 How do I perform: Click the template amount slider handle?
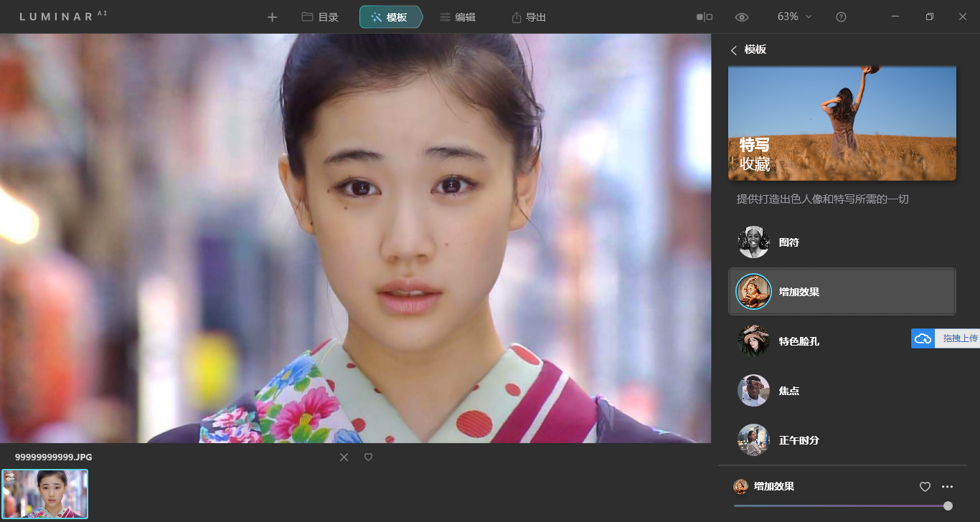coord(948,506)
